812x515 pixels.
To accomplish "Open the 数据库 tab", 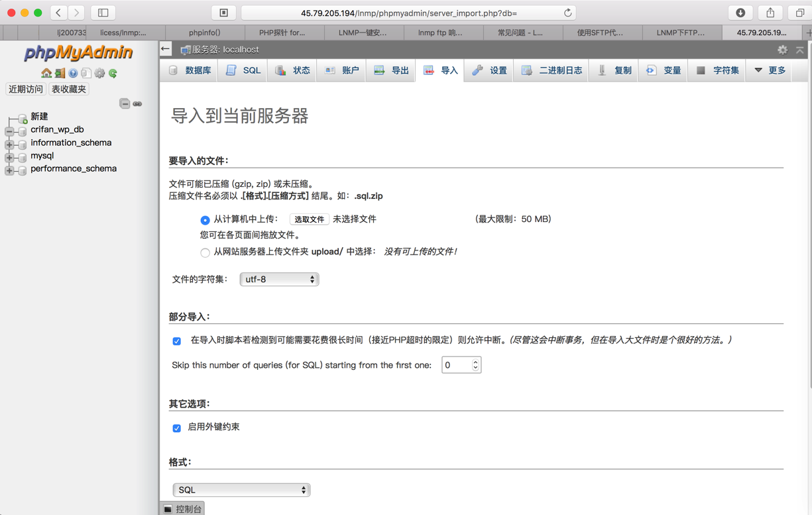I will coord(190,70).
